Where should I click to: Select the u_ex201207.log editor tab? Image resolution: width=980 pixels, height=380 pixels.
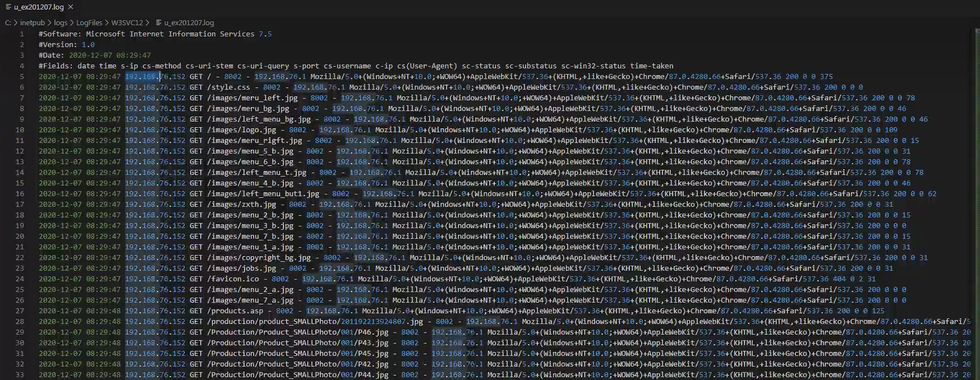[39, 7]
